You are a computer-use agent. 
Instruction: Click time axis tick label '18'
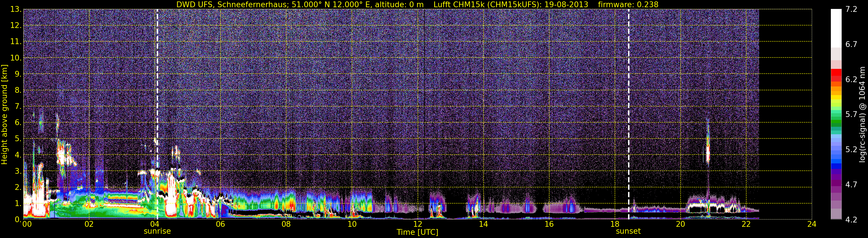click(x=614, y=224)
